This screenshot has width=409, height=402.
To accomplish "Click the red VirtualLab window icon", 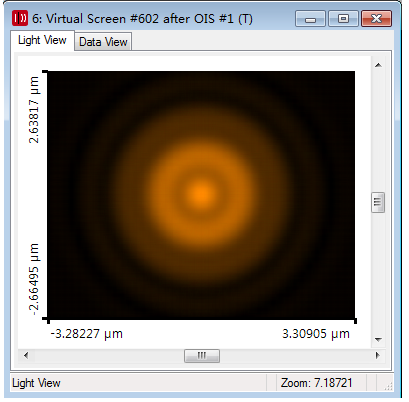I will [x=20, y=18].
